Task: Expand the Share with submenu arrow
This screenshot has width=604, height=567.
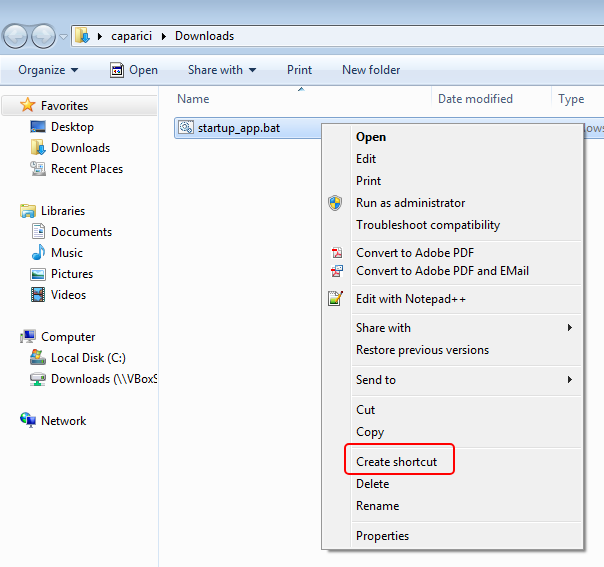Action: 570,327
